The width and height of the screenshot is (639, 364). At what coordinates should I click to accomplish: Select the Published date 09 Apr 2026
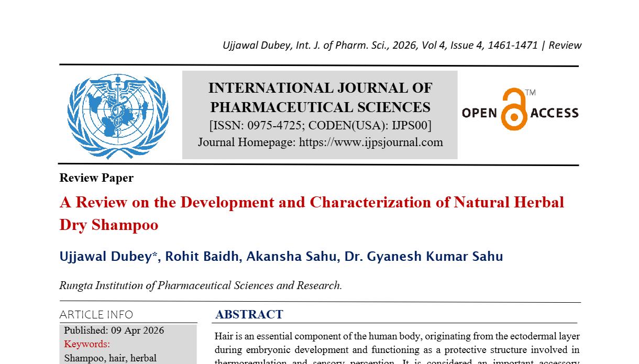coord(114,330)
